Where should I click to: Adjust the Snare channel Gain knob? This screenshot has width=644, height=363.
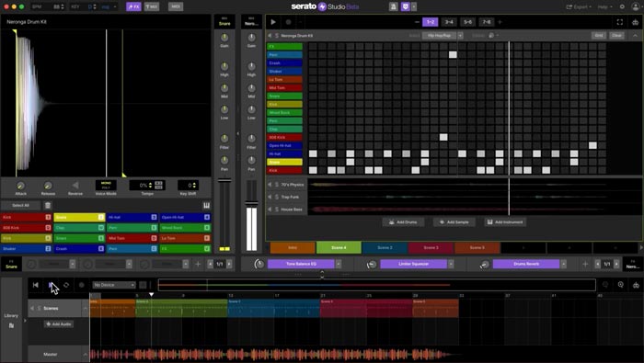click(x=224, y=38)
